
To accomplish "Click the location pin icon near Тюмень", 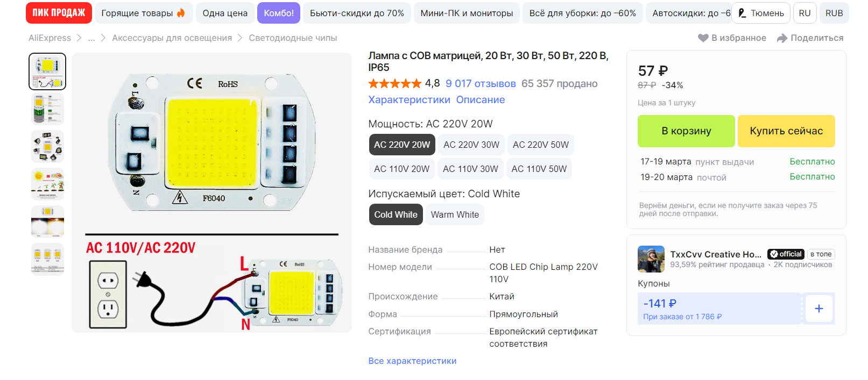I will coord(742,13).
